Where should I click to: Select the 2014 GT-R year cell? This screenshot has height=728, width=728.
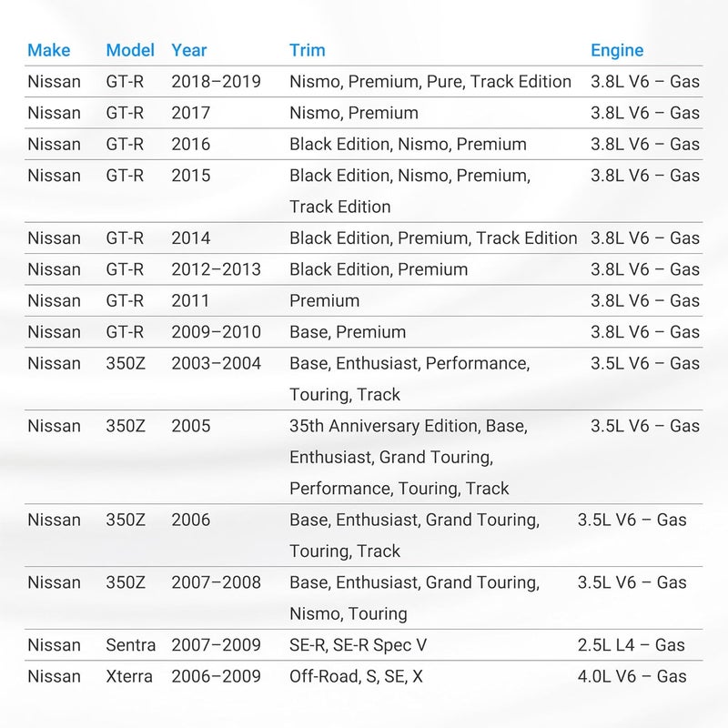[x=191, y=238]
